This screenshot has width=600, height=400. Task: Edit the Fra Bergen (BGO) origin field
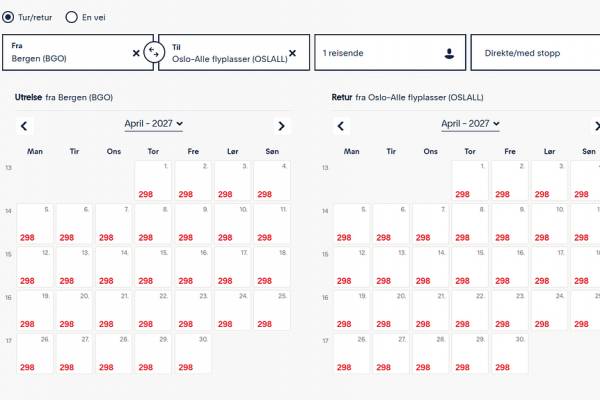[x=67, y=53]
